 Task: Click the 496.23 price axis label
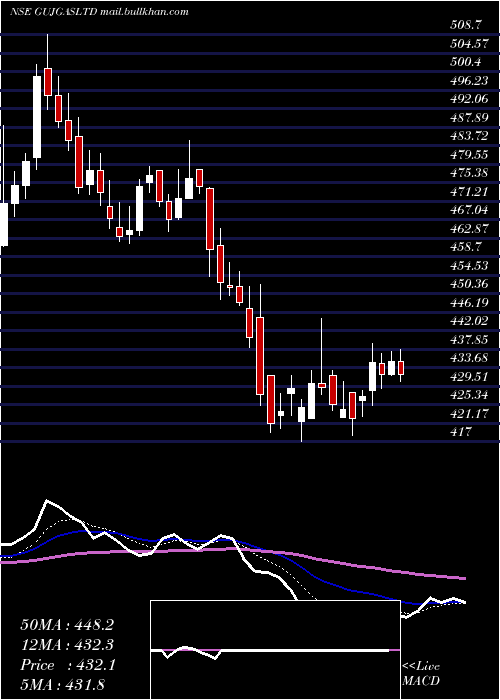[469, 80]
